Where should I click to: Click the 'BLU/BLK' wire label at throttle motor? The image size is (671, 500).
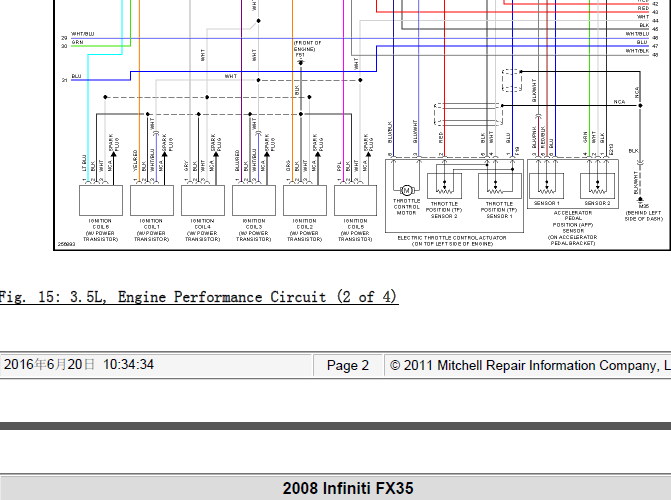point(390,132)
